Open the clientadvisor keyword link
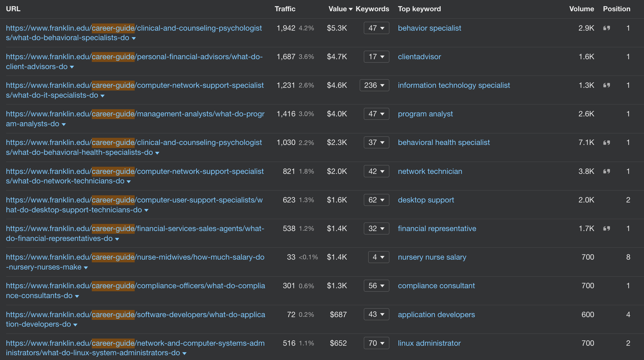Screen dimensions: 644x360 (419, 56)
